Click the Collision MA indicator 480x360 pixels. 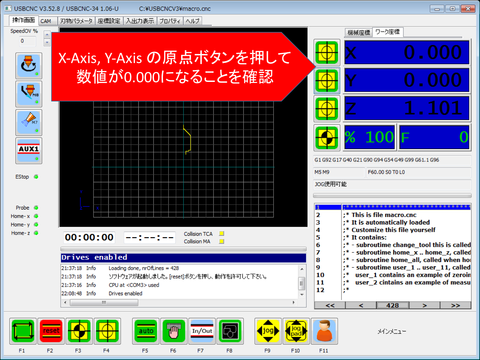point(222,241)
